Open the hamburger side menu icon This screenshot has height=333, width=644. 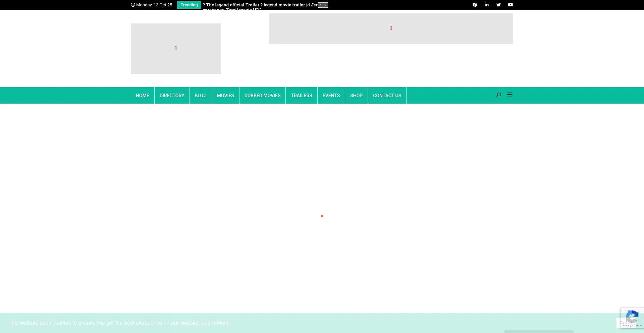(510, 95)
